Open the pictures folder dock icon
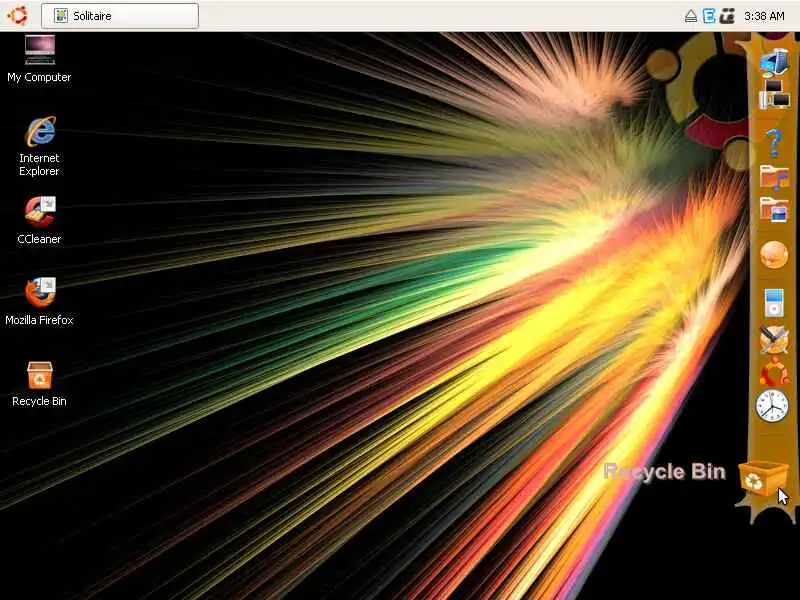Viewport: 800px width, 600px height. (x=774, y=209)
